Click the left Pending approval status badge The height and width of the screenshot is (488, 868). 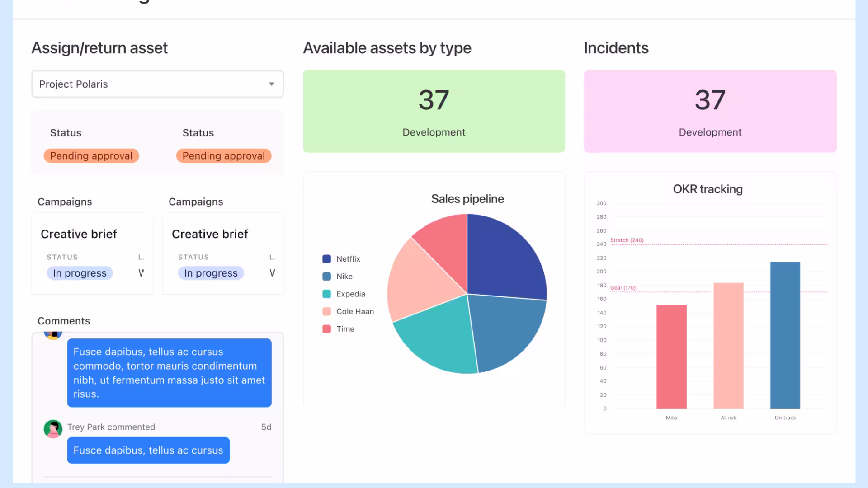[91, 156]
